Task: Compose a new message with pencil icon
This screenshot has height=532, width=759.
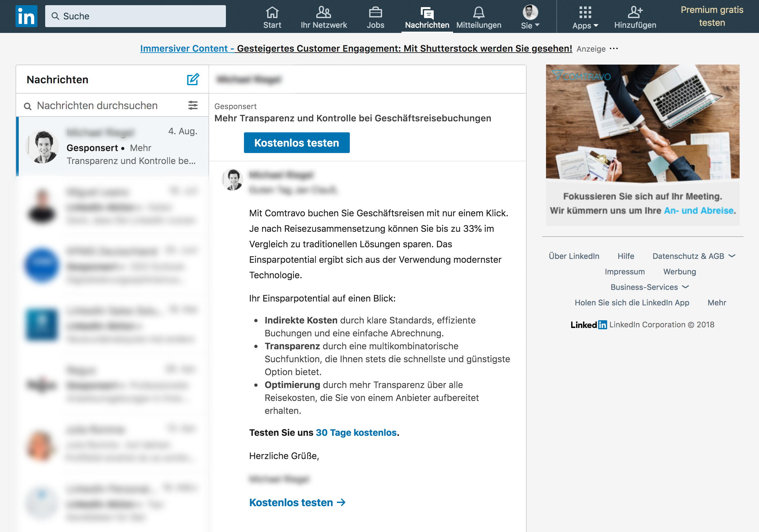Action: pyautogui.click(x=193, y=79)
